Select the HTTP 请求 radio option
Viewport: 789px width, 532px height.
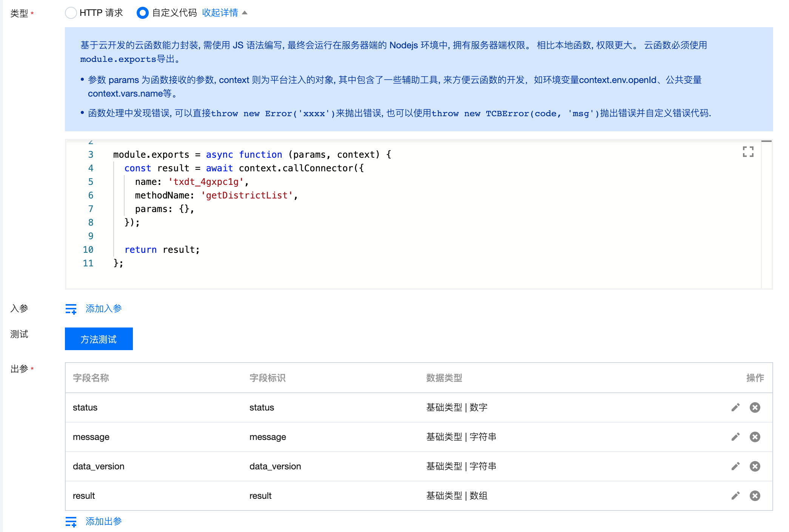coord(71,13)
